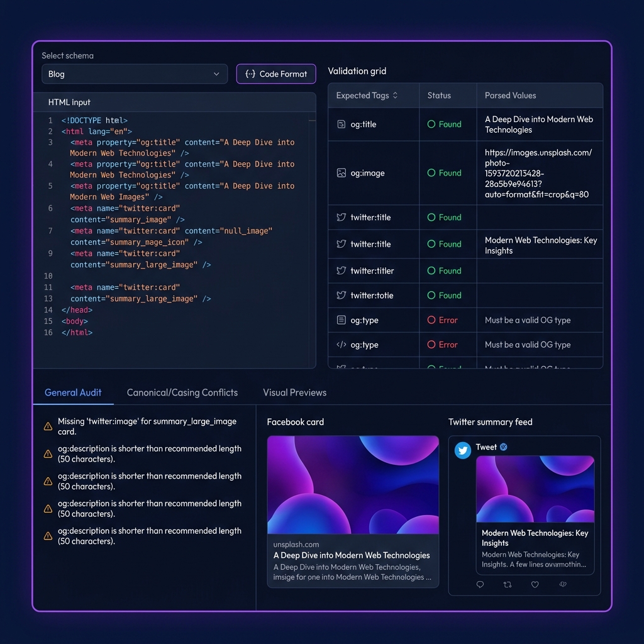Select 'Modern Web Technologies: Key Insights' parsed value in grid
The width and height of the screenshot is (644, 644).
pyautogui.click(x=540, y=245)
